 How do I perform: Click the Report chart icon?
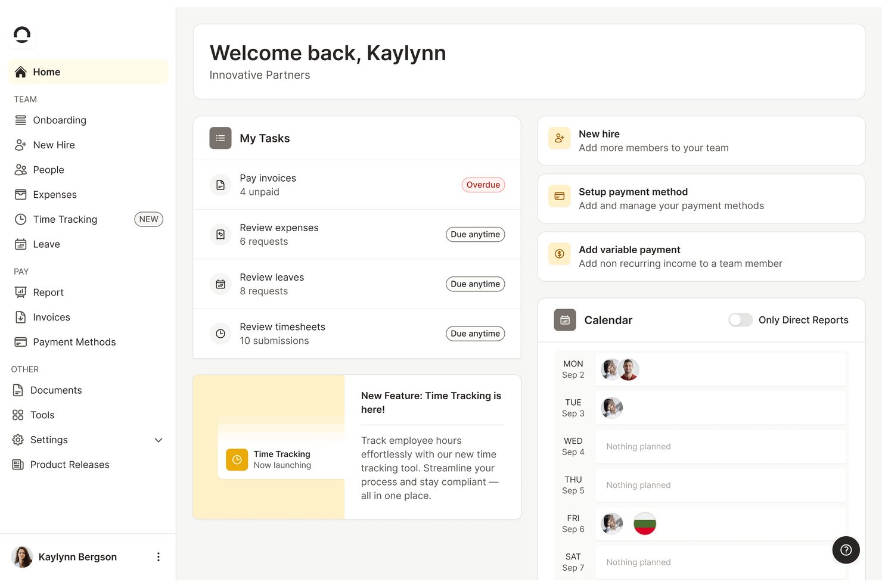[20, 293]
